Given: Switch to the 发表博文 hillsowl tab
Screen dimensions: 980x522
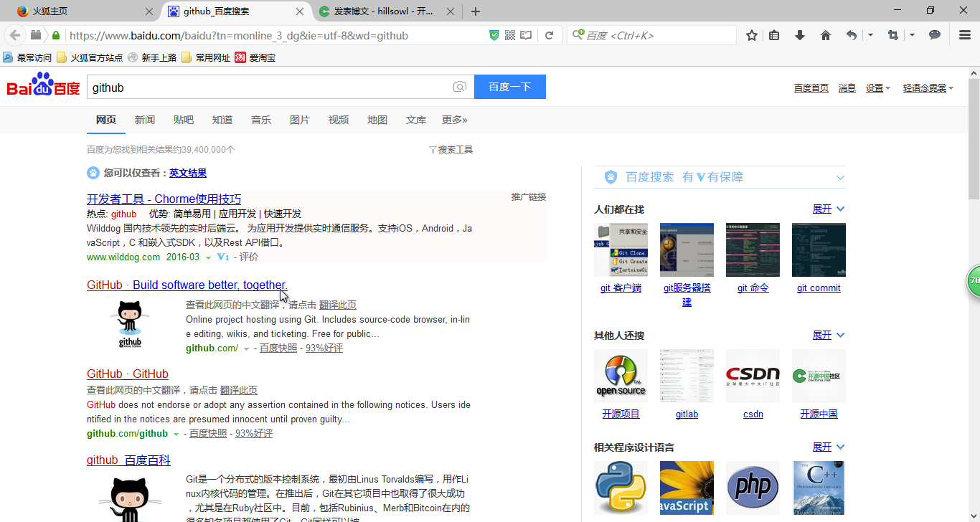Looking at the screenshot, I should 386,11.
